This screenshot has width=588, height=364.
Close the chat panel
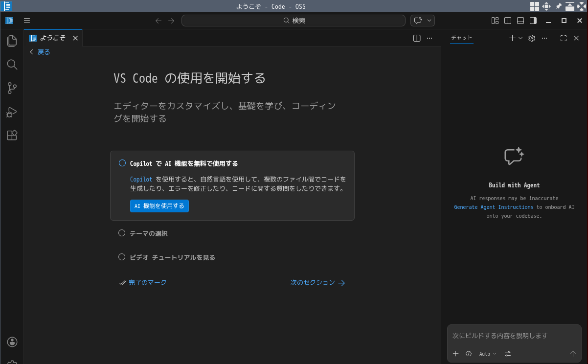tap(576, 38)
